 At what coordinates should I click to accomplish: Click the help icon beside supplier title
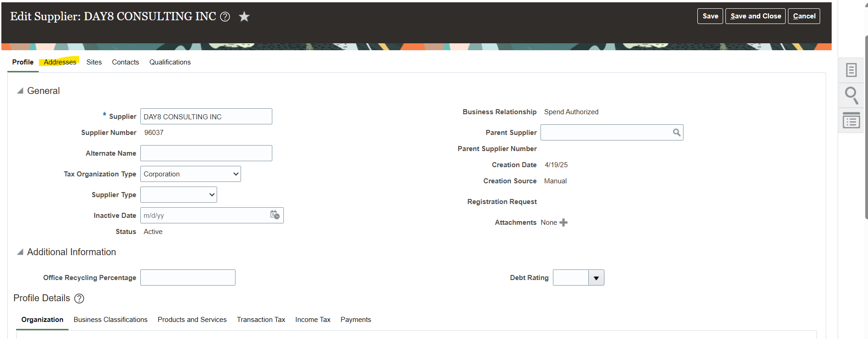(225, 17)
